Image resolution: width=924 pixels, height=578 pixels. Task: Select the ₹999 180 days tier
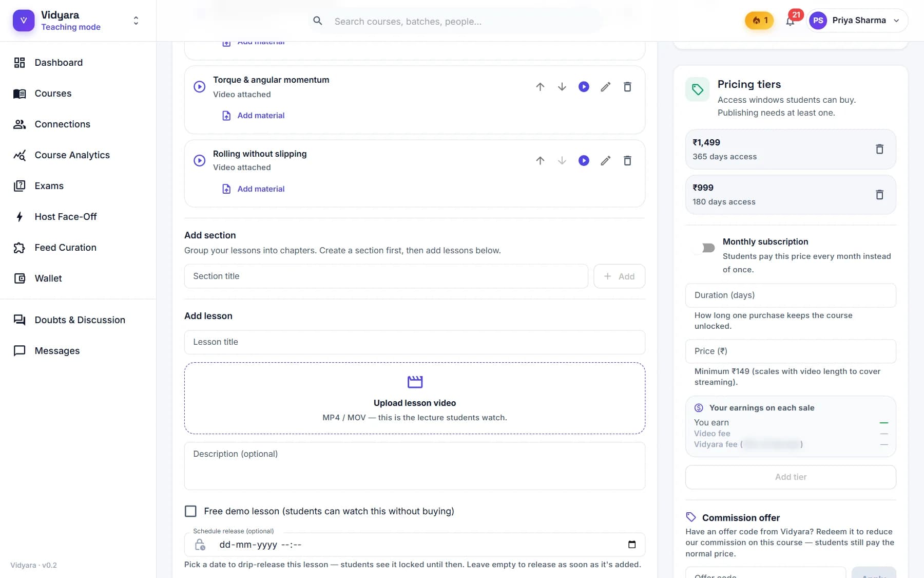791,195
